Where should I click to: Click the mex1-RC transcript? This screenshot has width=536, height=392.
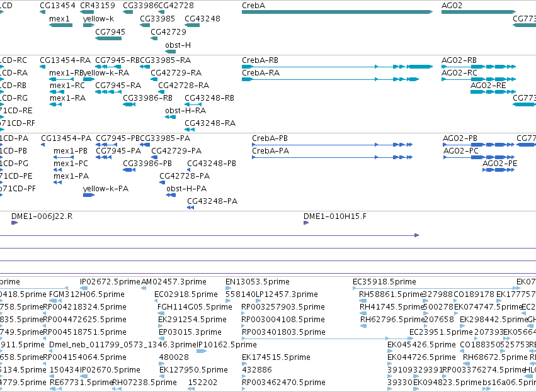pyautogui.click(x=57, y=92)
